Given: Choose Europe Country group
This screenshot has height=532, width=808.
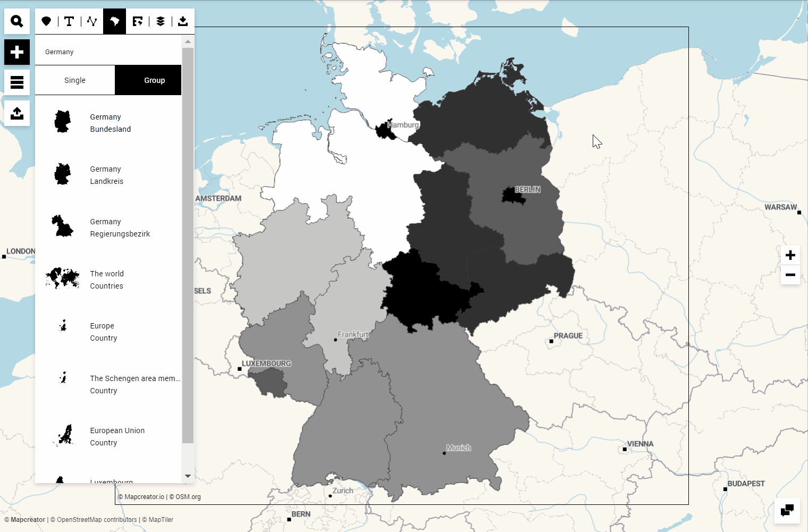Looking at the screenshot, I should click(x=108, y=332).
